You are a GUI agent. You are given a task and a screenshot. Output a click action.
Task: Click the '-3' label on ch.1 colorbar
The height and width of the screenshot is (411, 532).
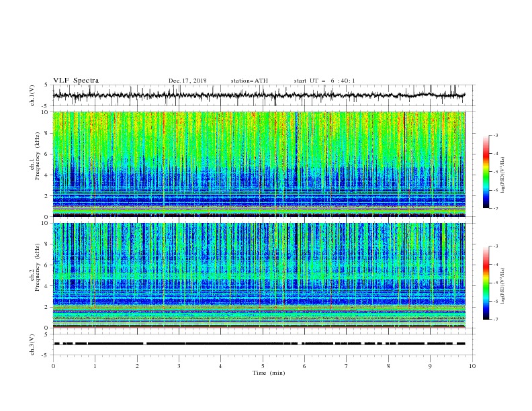pos(495,135)
